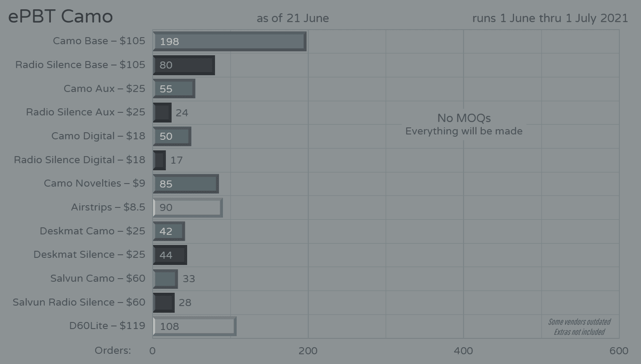
Task: Click the "No MOQs" annotation text
Action: pos(464,118)
